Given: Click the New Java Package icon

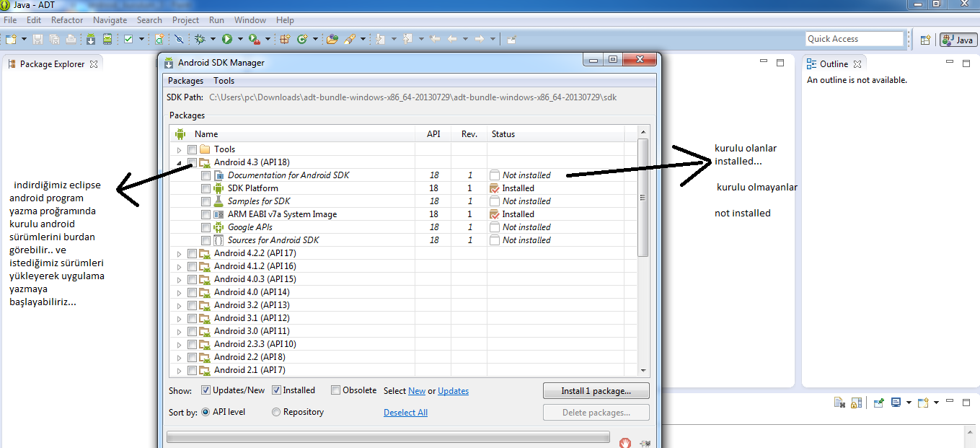Looking at the screenshot, I should pos(286,39).
